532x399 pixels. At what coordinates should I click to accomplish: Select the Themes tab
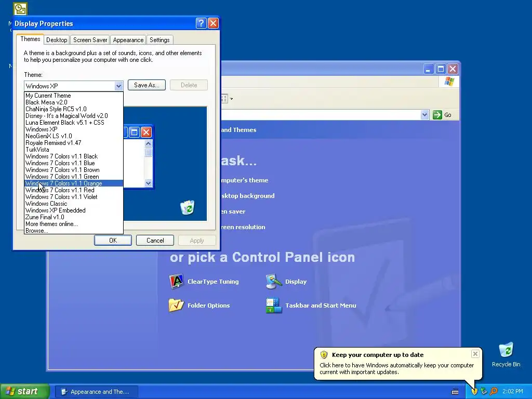click(x=30, y=39)
